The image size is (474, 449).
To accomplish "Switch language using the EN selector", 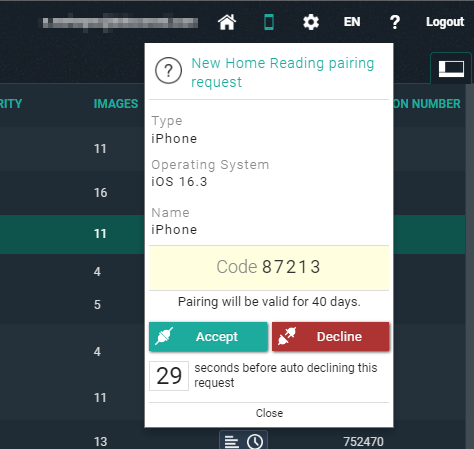I will point(352,22).
